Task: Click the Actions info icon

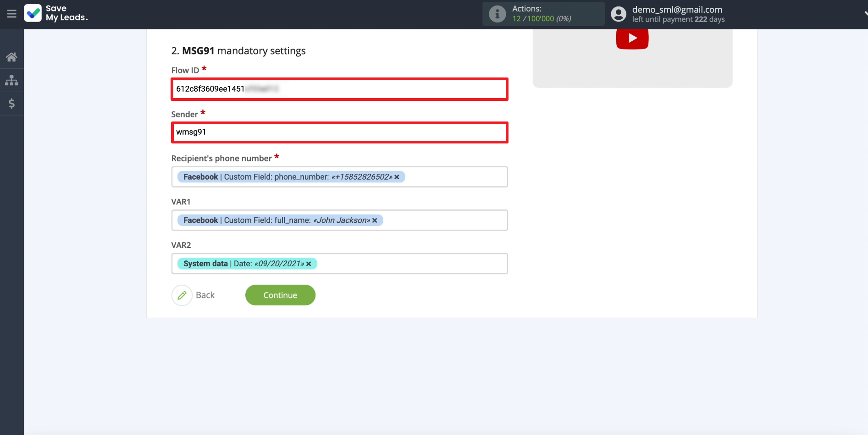Action: [498, 14]
